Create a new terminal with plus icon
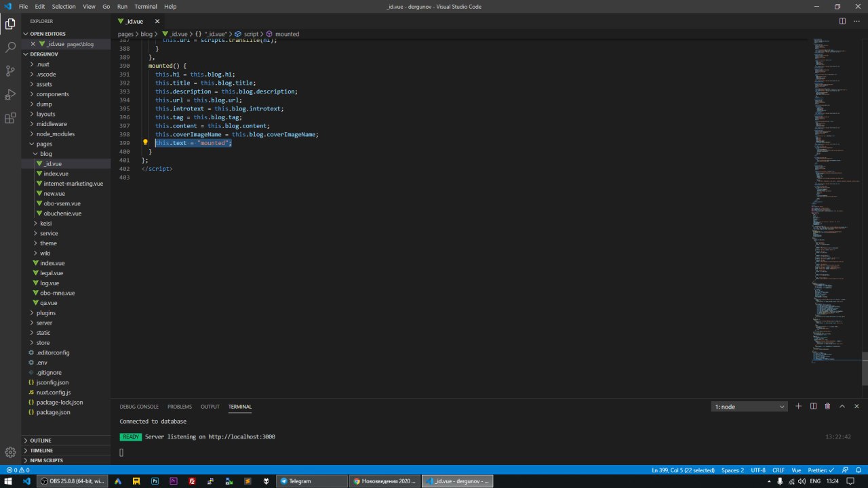This screenshot has width=868, height=488. pos(798,406)
